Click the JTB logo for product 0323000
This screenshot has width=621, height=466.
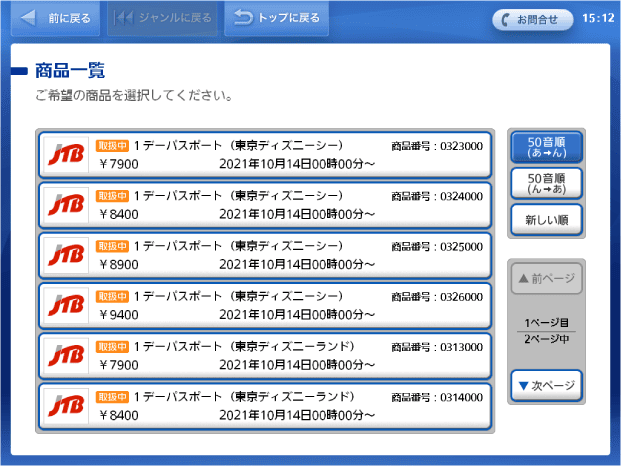[66, 155]
